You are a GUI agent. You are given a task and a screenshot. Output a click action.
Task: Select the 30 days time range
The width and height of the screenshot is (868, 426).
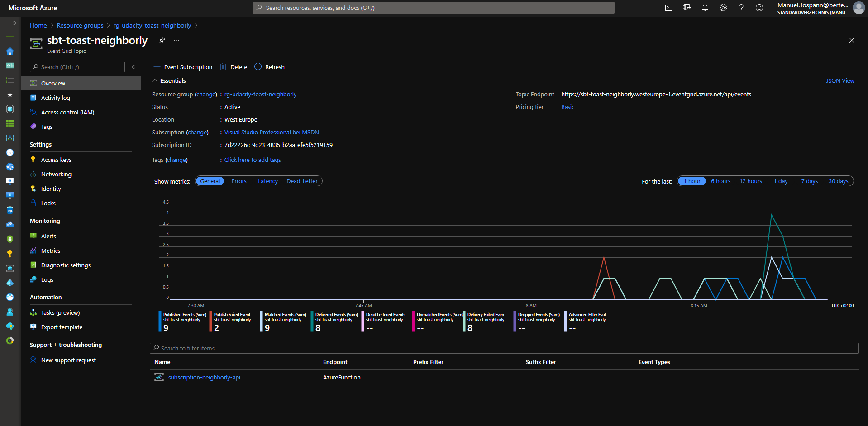(x=838, y=181)
